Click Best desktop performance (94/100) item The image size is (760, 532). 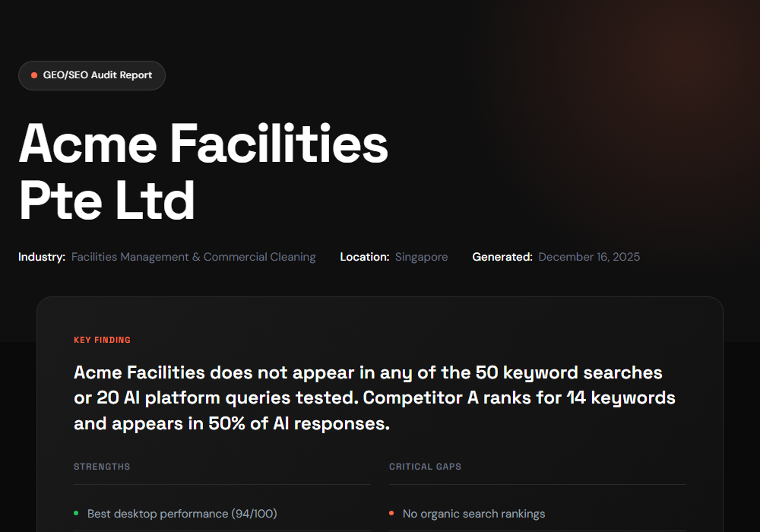pos(182,514)
